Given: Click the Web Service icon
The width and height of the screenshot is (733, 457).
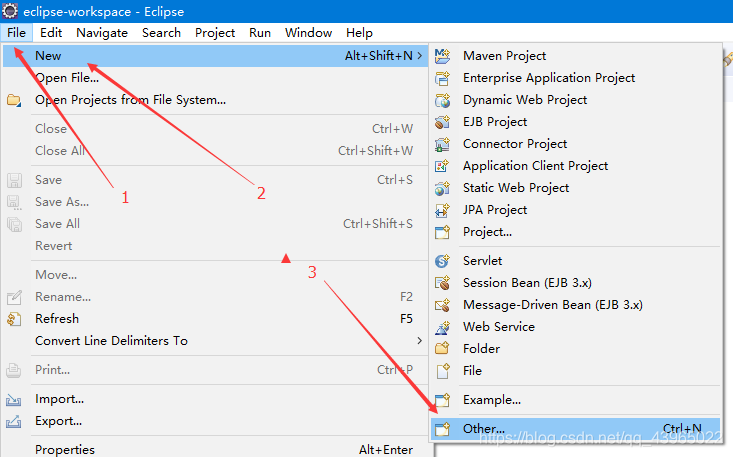Looking at the screenshot, I should coord(442,327).
